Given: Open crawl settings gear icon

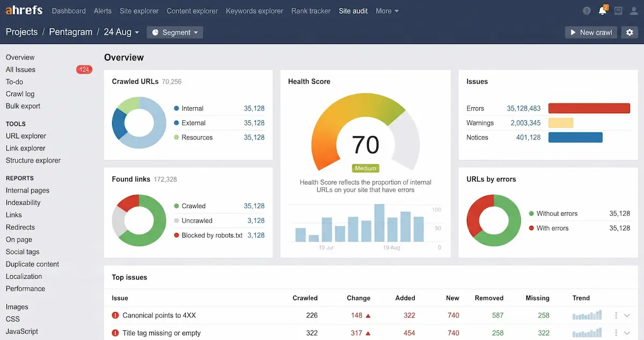Looking at the screenshot, I should click(630, 32).
